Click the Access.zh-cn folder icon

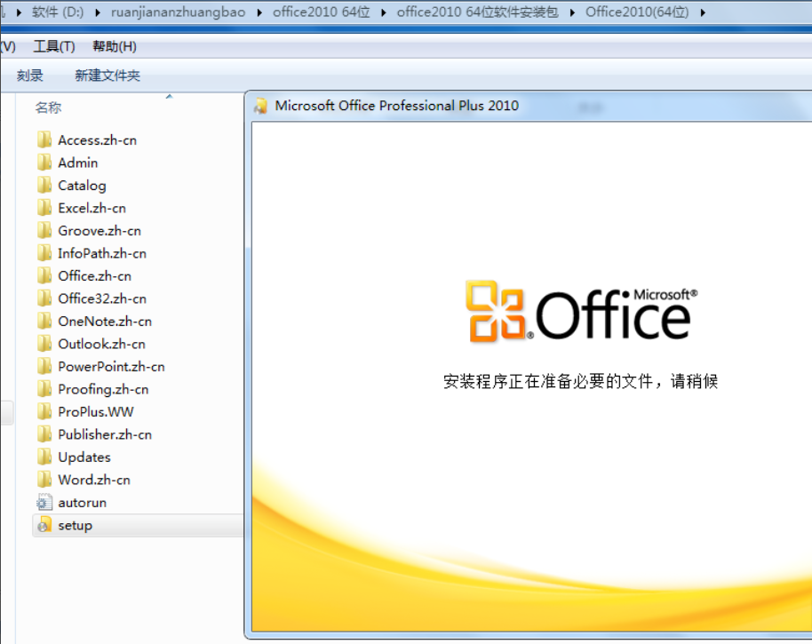[x=44, y=139]
